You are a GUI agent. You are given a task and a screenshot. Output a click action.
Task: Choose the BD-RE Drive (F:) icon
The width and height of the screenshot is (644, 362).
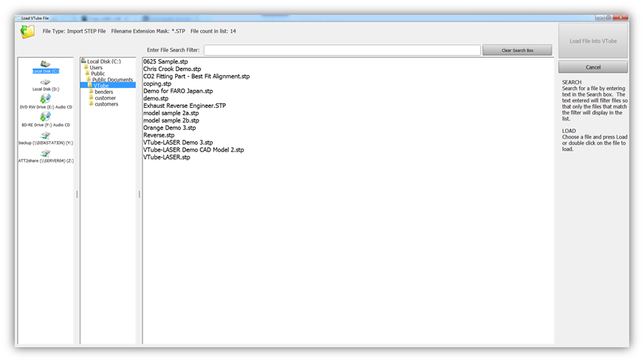click(46, 117)
